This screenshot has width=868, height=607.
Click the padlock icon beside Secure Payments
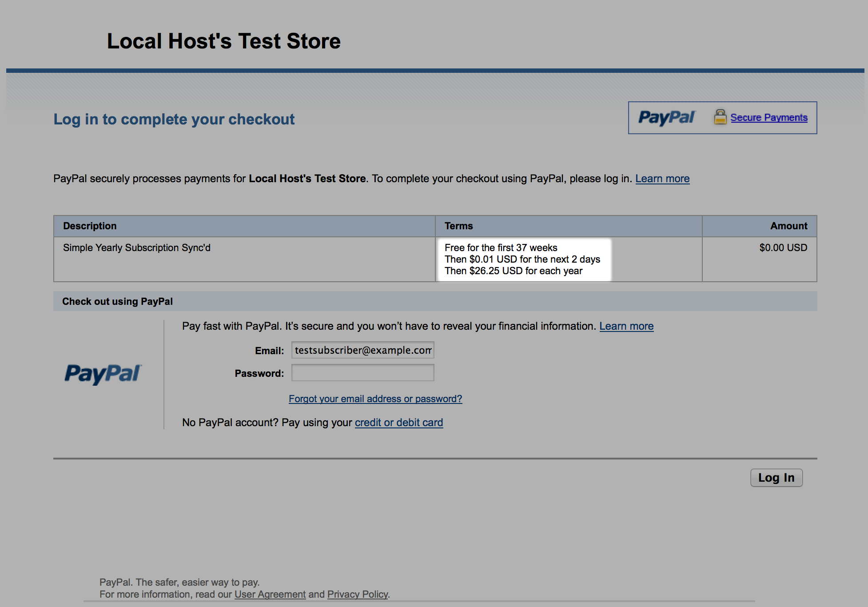point(720,117)
